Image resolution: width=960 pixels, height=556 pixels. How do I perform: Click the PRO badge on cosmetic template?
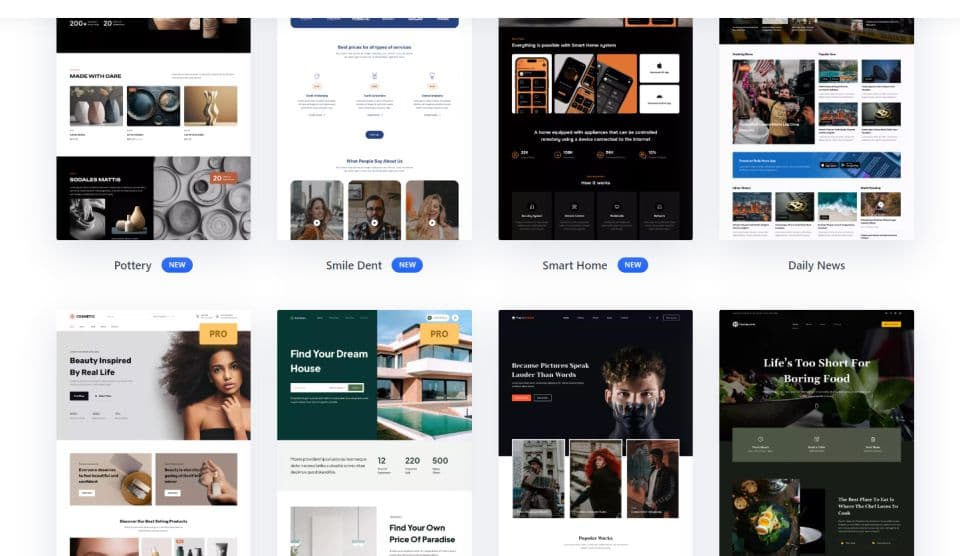(x=218, y=334)
